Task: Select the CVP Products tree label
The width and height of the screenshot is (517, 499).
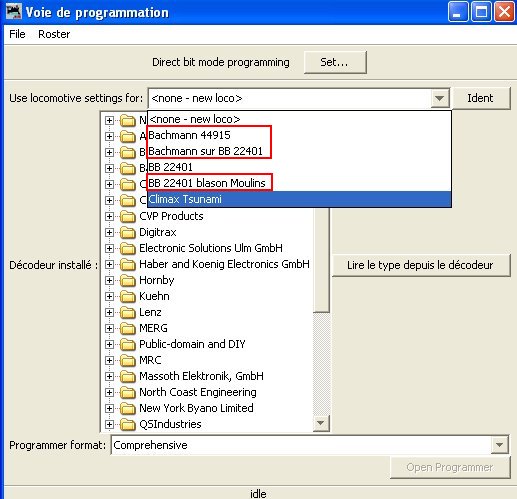Action: (x=171, y=216)
